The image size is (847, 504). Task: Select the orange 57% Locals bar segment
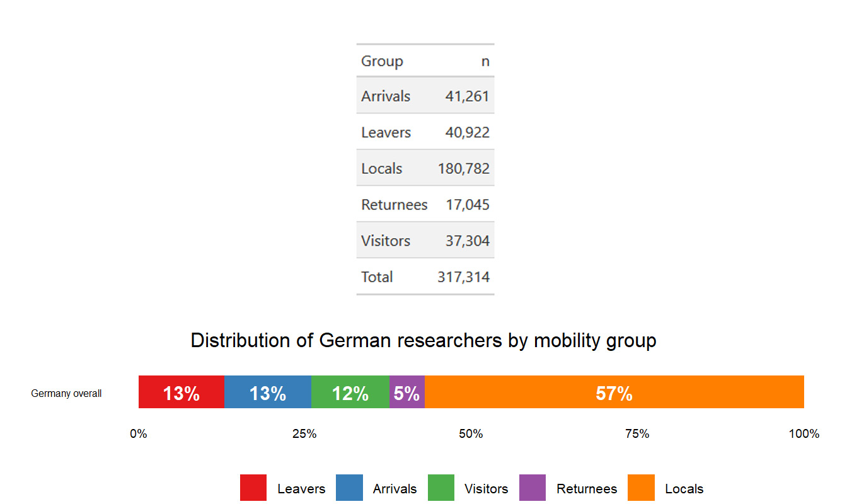(614, 392)
